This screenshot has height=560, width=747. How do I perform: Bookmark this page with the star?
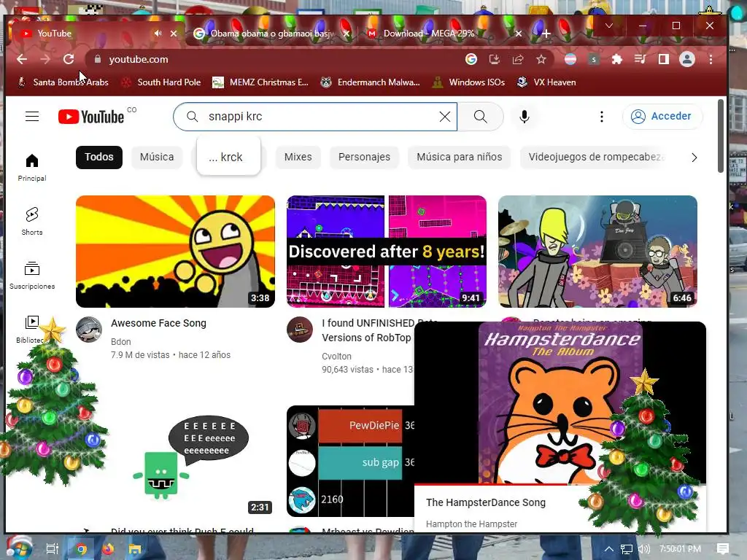(541, 59)
